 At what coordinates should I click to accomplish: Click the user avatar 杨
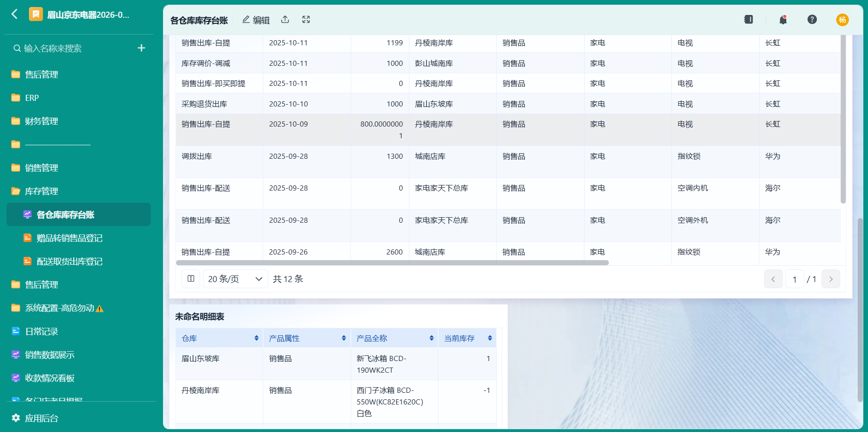842,20
